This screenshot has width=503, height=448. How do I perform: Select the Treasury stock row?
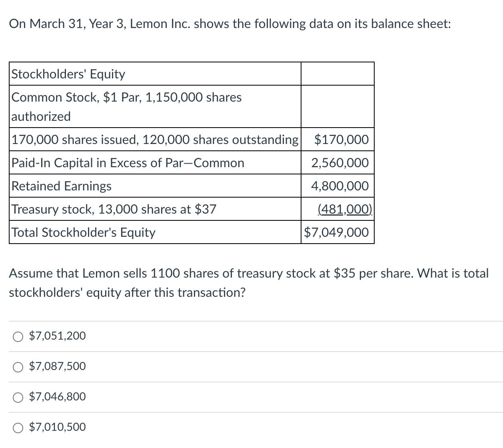point(114,209)
